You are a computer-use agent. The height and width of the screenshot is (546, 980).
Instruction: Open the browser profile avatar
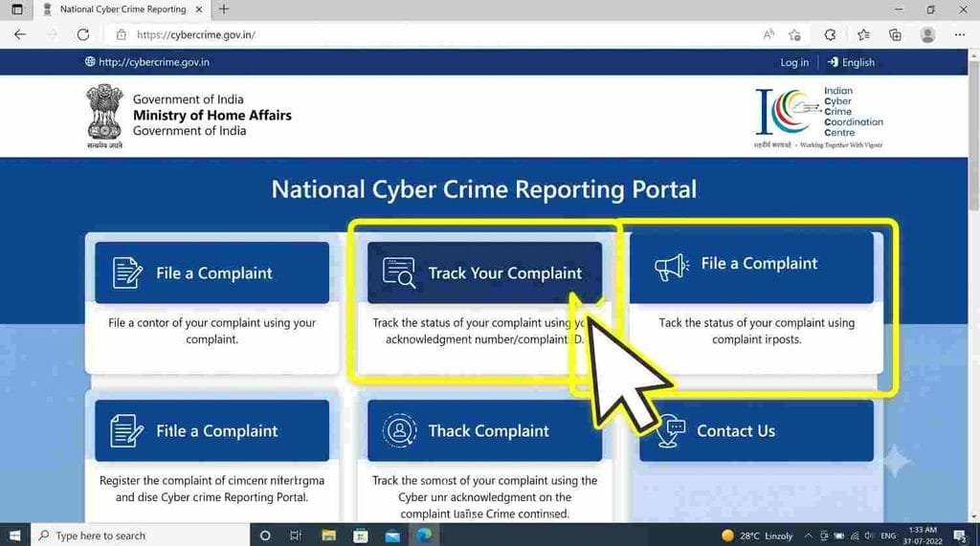click(x=927, y=35)
